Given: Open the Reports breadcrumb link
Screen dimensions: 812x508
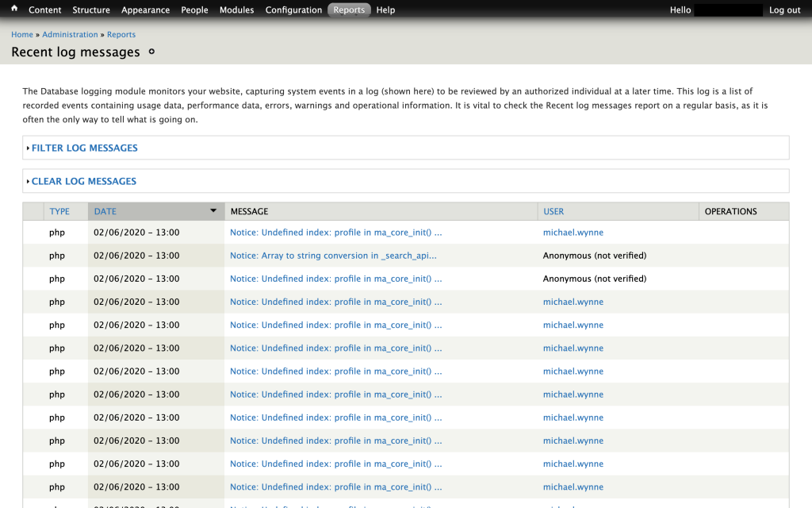Looking at the screenshot, I should (x=121, y=34).
